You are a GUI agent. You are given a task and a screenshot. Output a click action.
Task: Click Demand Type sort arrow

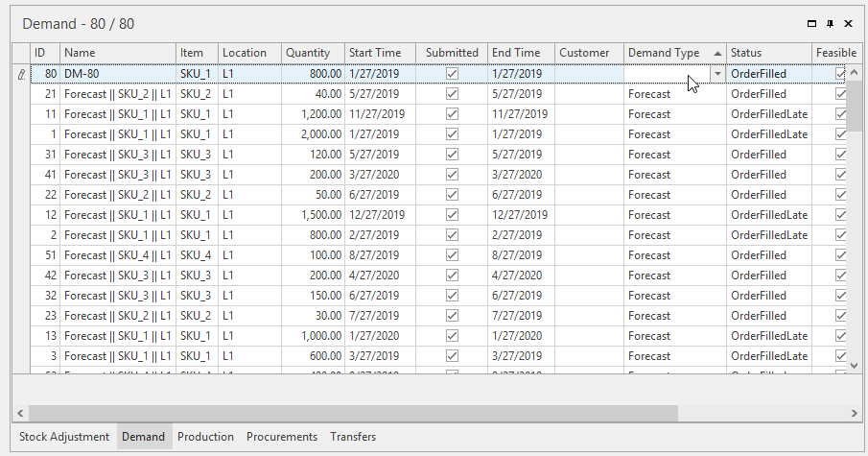pos(717,53)
